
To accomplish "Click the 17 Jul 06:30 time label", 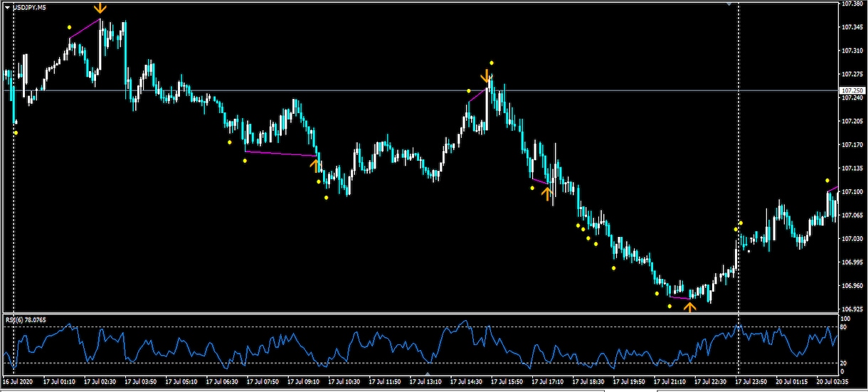I will (222, 381).
